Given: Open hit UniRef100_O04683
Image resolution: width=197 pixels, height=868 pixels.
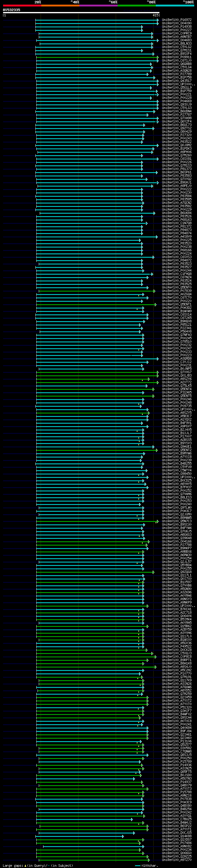Looking at the screenshot, I should coord(177,40).
